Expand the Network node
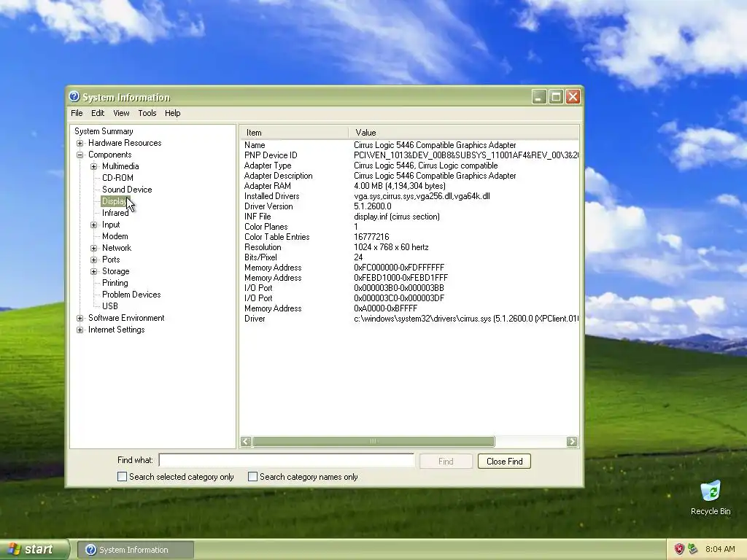 [94, 248]
